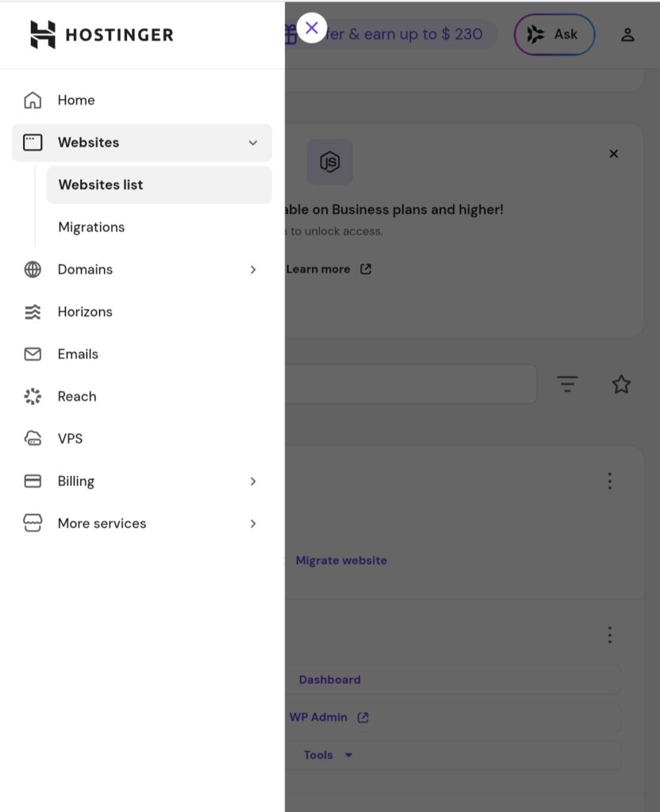Click the Reach spinner icon
Image resolution: width=660 pixels, height=812 pixels.
click(x=33, y=396)
